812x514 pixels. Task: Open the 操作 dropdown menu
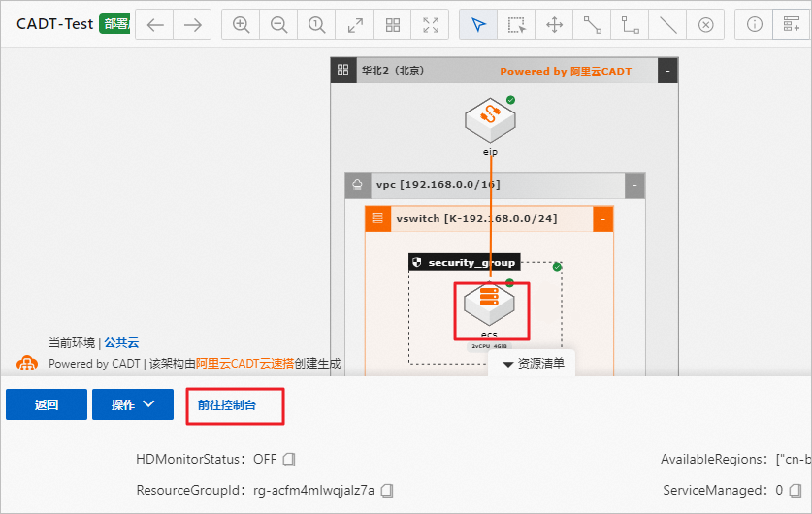pyautogui.click(x=133, y=404)
